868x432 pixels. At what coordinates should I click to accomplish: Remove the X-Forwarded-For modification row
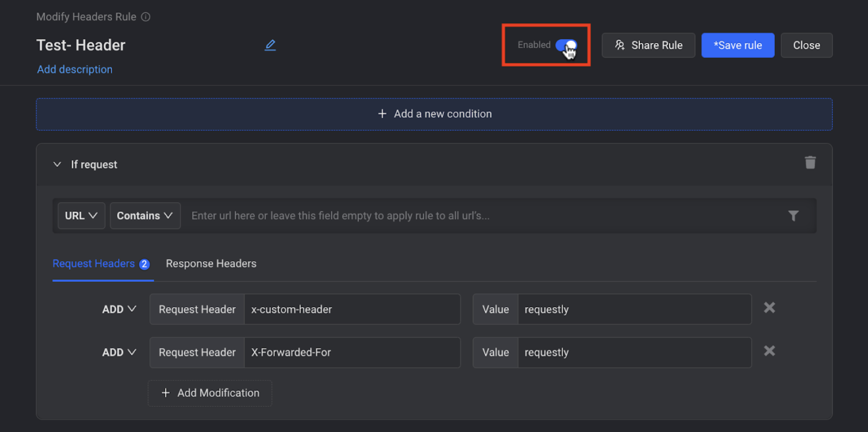[x=769, y=351]
